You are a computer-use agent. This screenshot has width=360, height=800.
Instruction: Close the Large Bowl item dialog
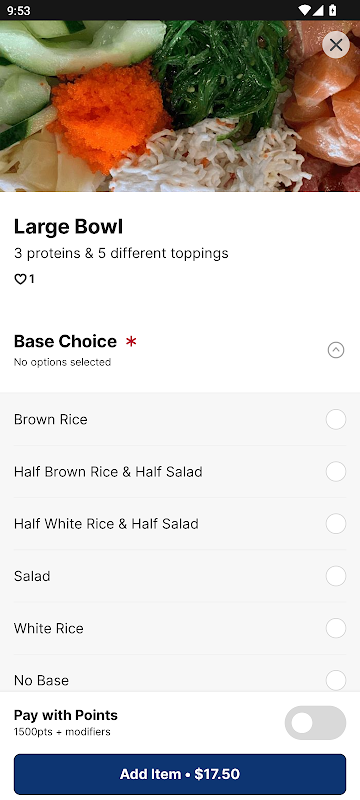(x=336, y=45)
